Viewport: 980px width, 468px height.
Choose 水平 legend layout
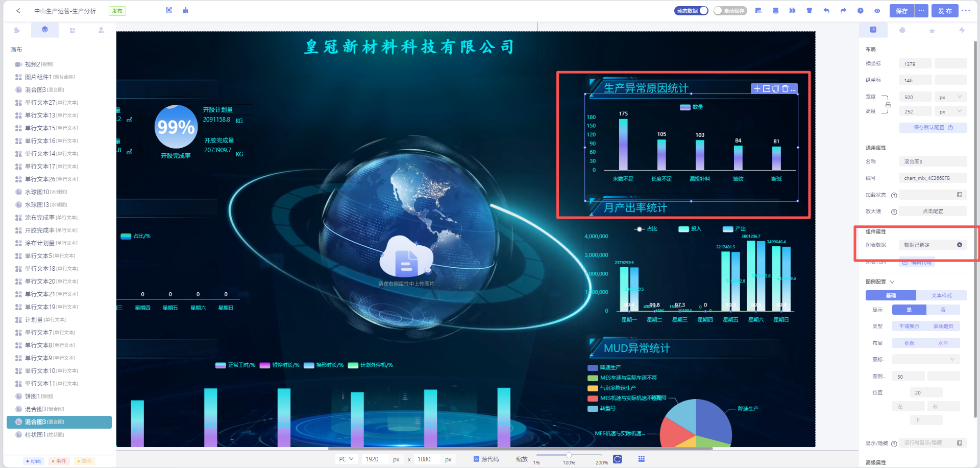point(943,343)
